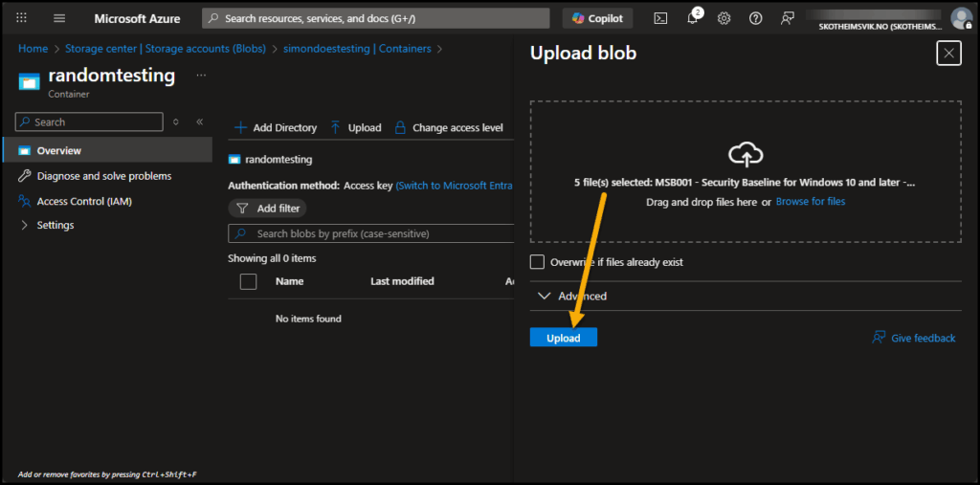Viewport: 980px width, 485px height.
Task: Close the Upload blob panel
Action: coord(948,54)
